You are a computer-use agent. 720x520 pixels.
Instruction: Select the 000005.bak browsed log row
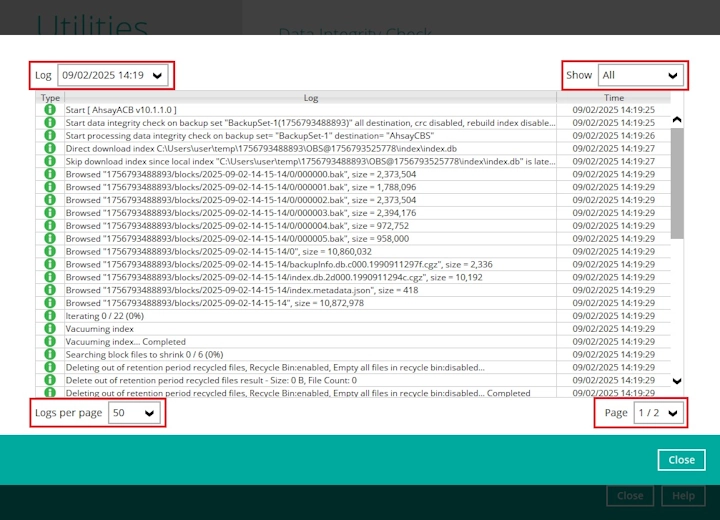(310, 239)
